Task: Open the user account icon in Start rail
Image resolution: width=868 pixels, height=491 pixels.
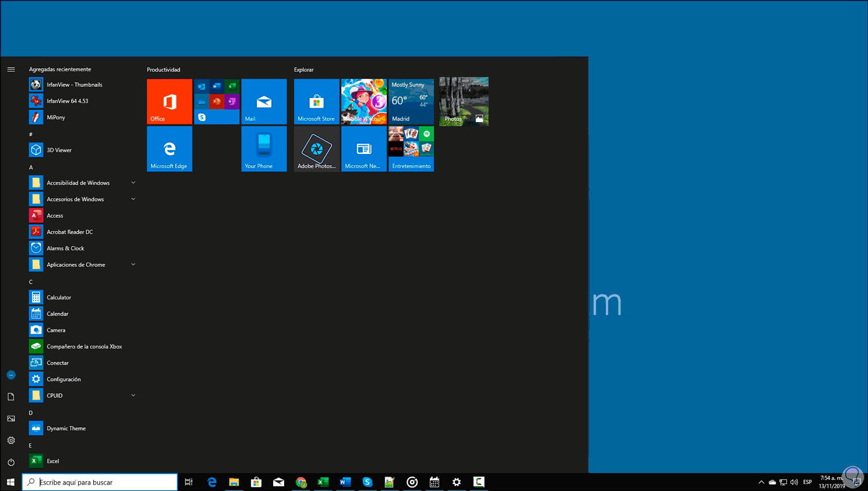Action: [11, 375]
